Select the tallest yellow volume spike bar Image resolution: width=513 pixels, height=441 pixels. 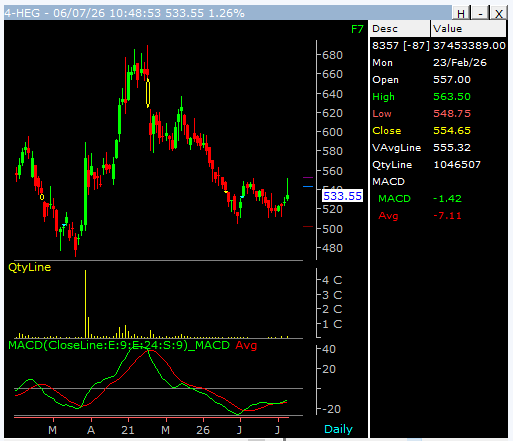[85, 304]
